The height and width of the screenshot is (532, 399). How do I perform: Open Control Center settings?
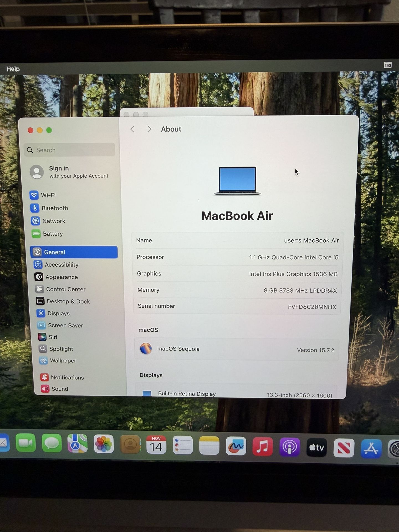[60, 289]
